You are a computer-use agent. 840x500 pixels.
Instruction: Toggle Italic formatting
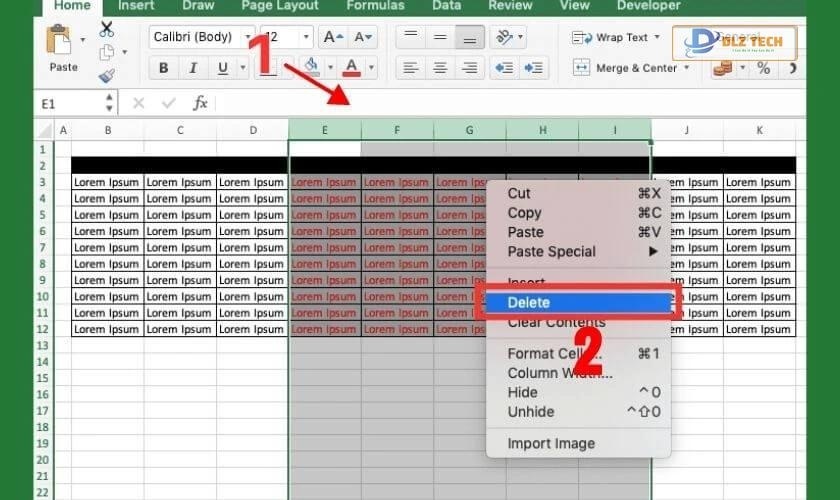192,68
